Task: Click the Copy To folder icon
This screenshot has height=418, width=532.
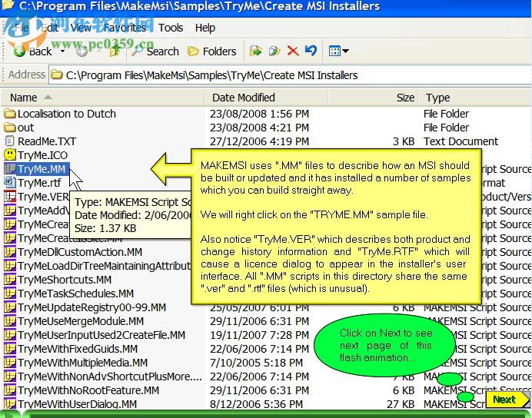Action: [x=274, y=51]
